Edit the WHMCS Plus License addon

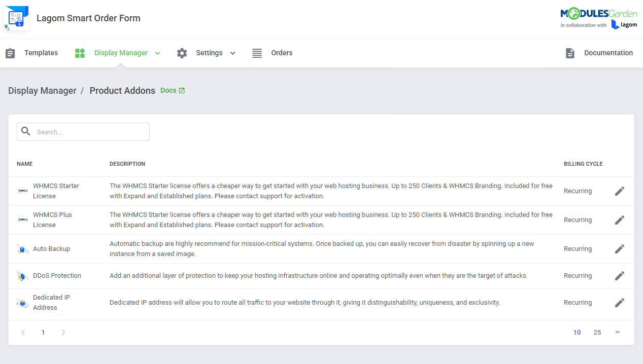point(619,220)
